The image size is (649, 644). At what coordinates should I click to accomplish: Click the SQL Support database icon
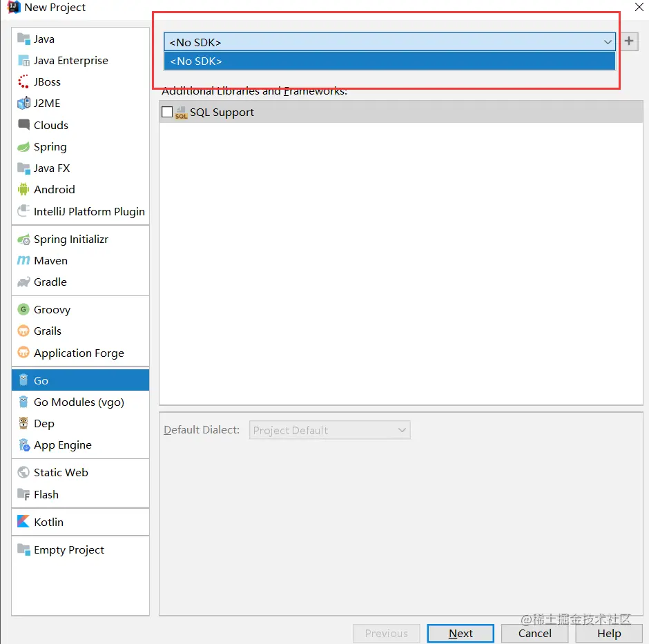pyautogui.click(x=182, y=113)
